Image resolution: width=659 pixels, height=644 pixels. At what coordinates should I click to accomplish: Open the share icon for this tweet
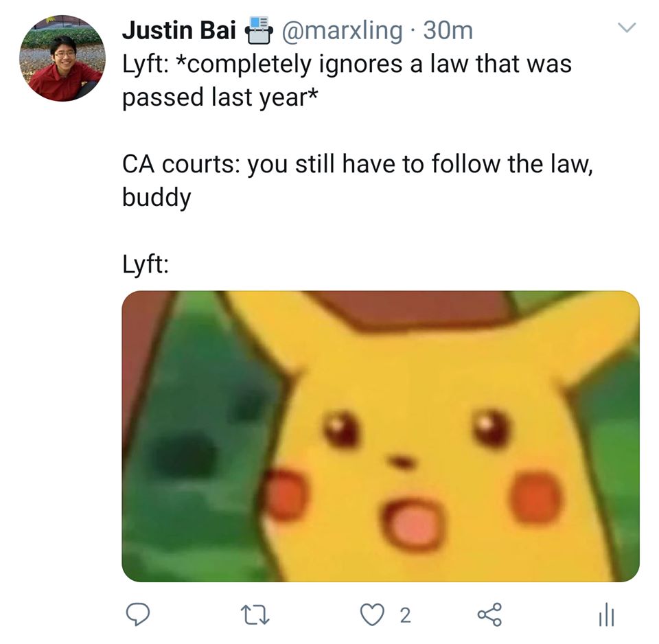[x=489, y=615]
